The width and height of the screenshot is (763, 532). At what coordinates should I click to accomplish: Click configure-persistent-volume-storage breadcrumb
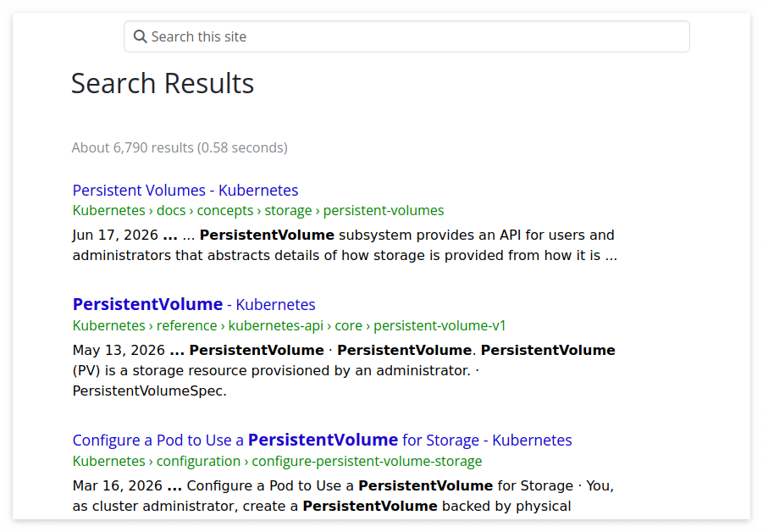[x=367, y=461]
